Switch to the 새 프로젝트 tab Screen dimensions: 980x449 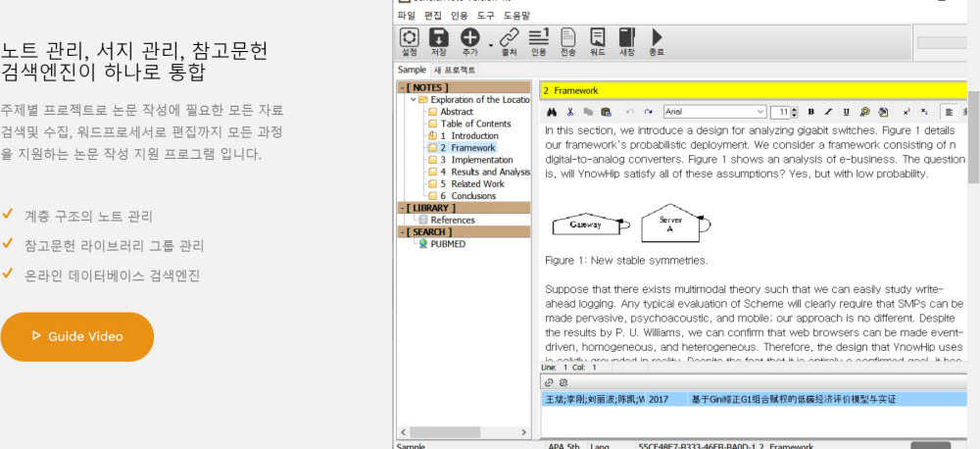[455, 70]
